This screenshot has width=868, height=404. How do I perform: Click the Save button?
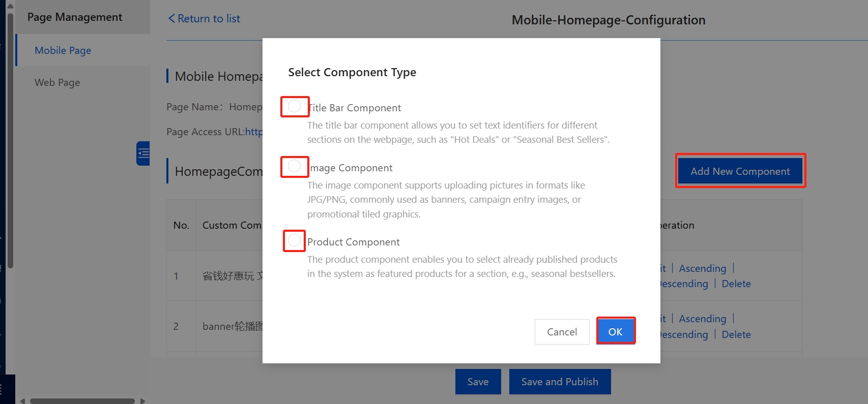tap(478, 382)
